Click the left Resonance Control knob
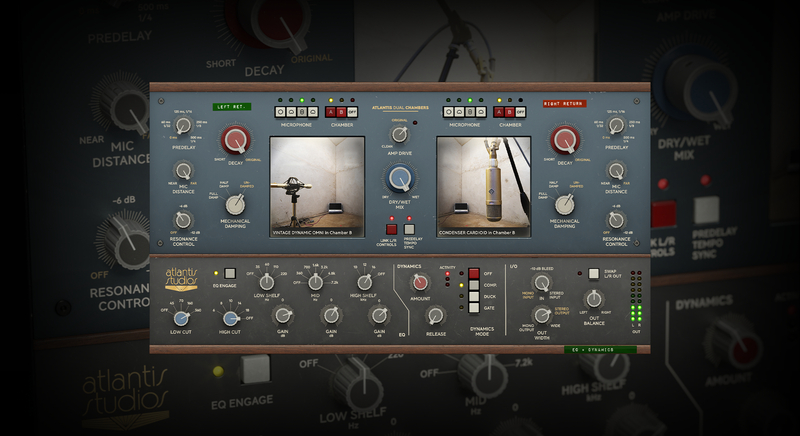Image resolution: width=800 pixels, height=436 pixels. coord(183,220)
